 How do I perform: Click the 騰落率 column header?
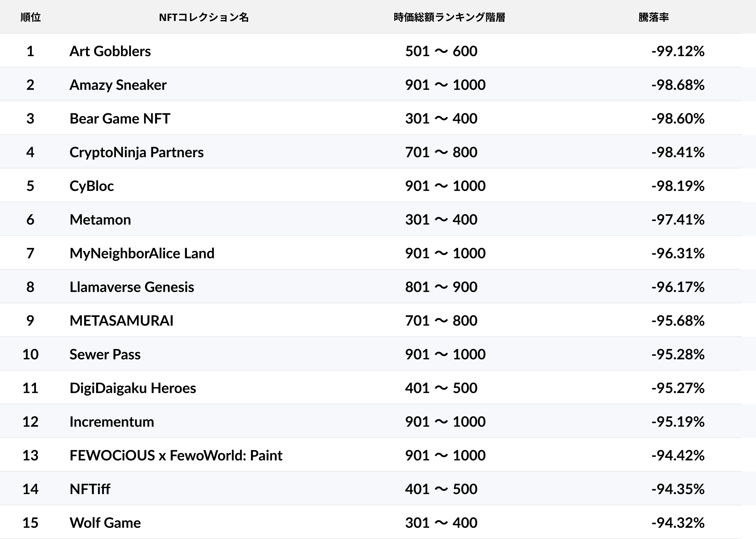click(653, 17)
